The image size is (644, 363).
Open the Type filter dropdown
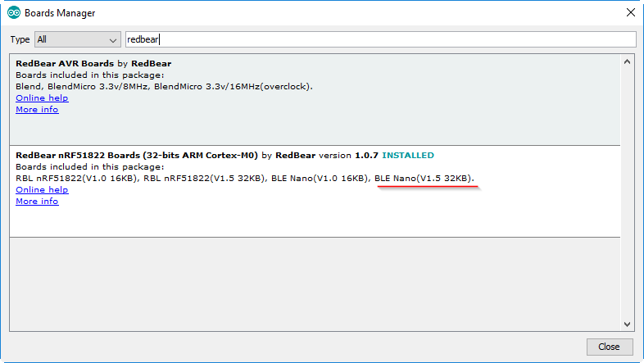(78, 39)
